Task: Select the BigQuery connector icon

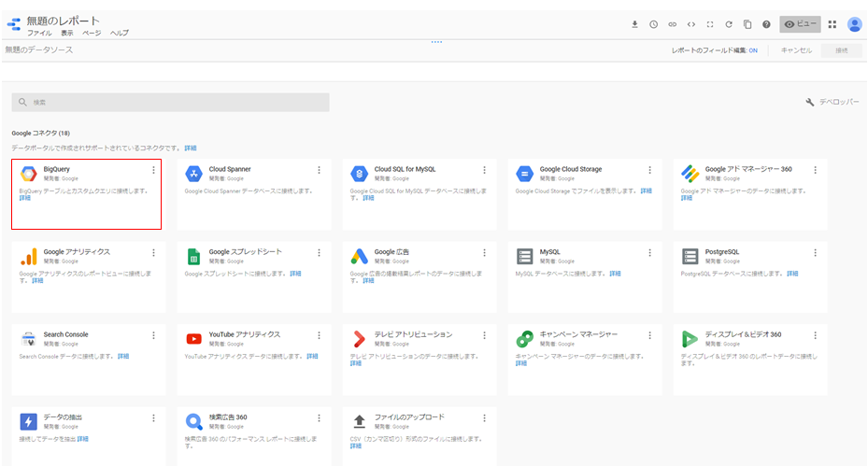Action: tap(28, 174)
